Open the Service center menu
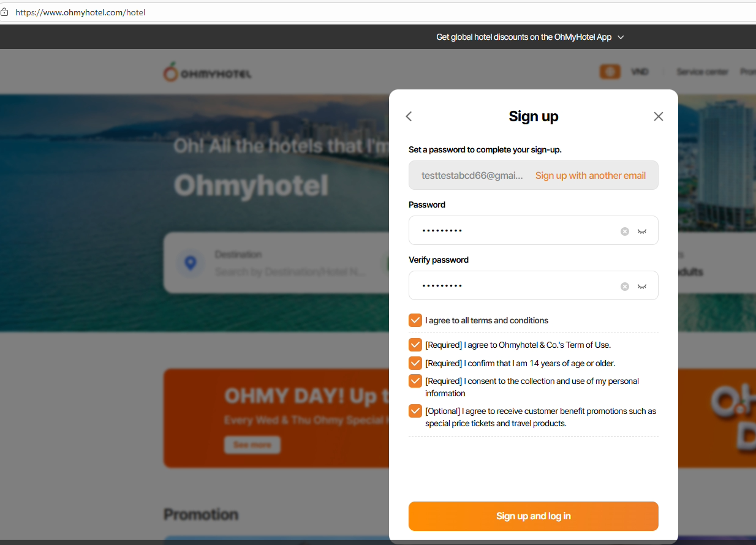The height and width of the screenshot is (545, 756). pyautogui.click(x=702, y=72)
